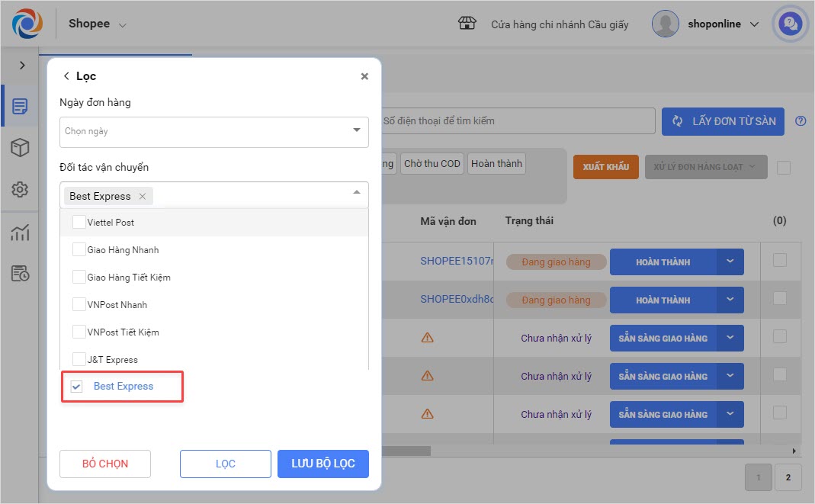815x504 pixels.
Task: Expand the sidebar with the arrow icon
Action: point(22,66)
